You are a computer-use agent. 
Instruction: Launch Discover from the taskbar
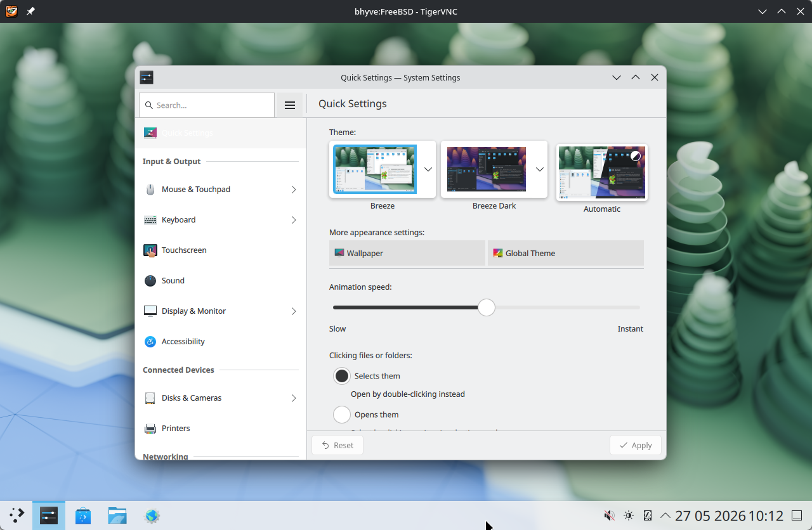[83, 515]
